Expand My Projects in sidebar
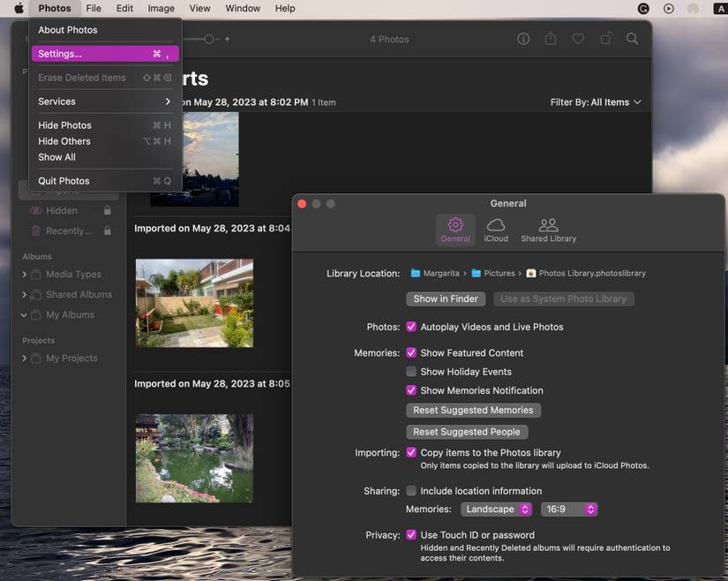The image size is (728, 581). [x=24, y=358]
